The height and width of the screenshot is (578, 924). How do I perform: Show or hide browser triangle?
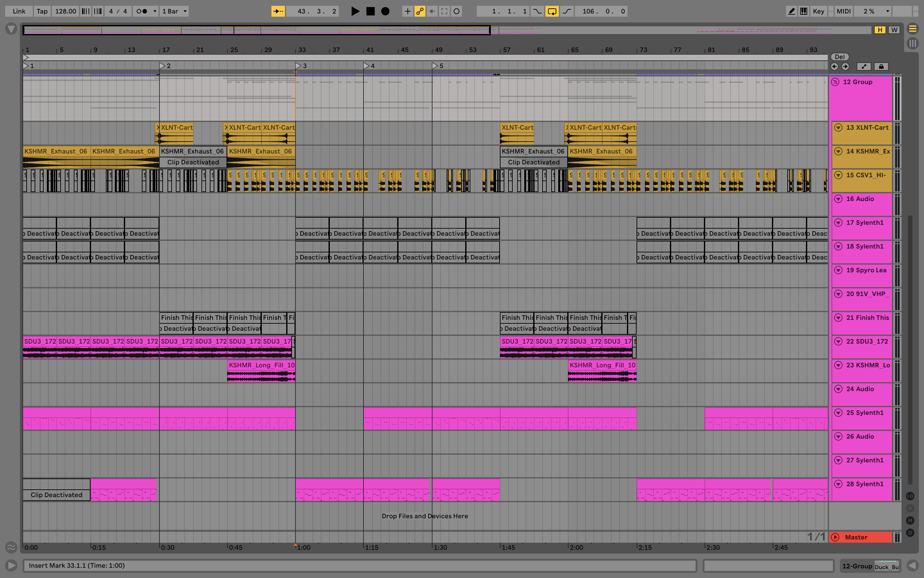coord(11,29)
